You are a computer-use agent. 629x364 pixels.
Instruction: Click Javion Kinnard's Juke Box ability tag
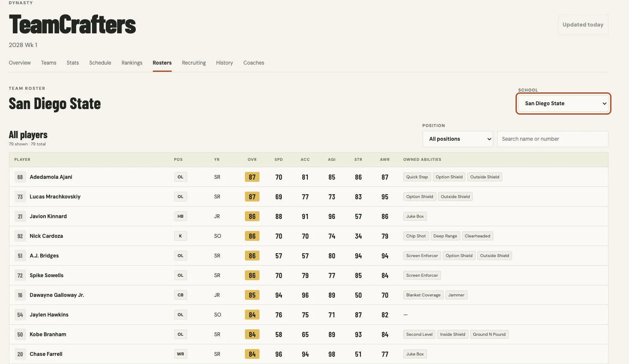point(415,216)
